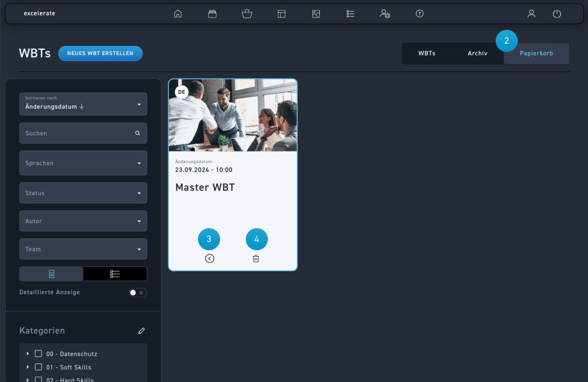Open the Status dropdown filter
The width and height of the screenshot is (588, 382).
(83, 193)
